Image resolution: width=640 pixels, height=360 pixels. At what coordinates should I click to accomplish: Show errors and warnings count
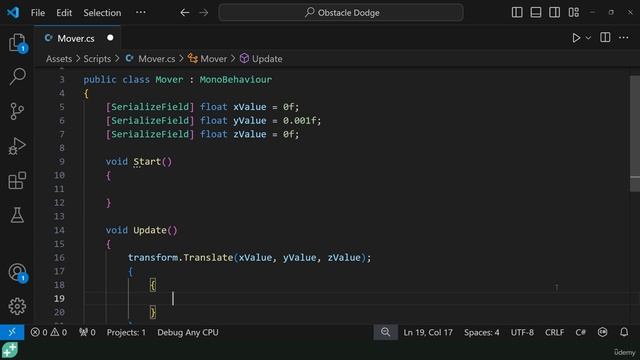point(49,332)
